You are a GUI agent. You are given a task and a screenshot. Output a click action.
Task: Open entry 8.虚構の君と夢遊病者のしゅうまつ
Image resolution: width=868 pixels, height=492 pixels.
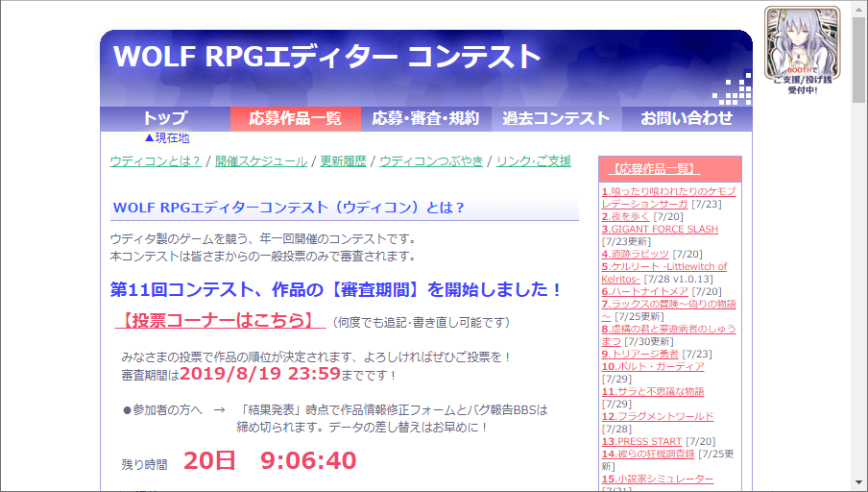pos(668,334)
